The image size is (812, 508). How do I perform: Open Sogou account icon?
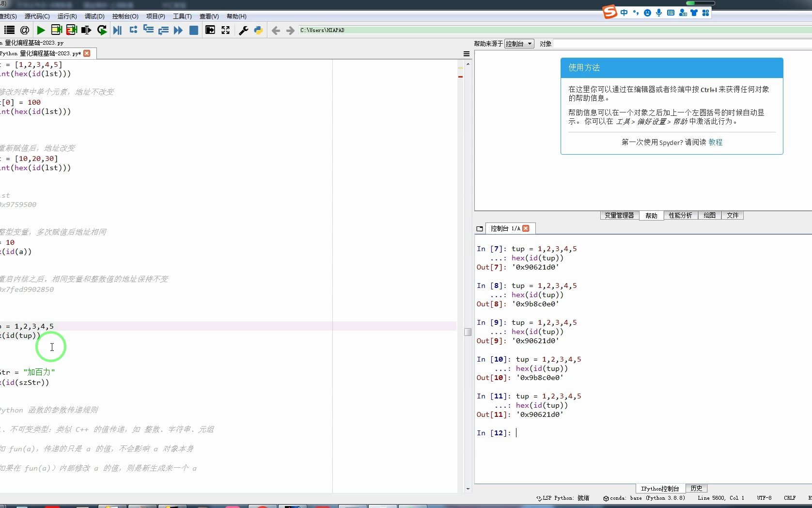[x=683, y=13]
